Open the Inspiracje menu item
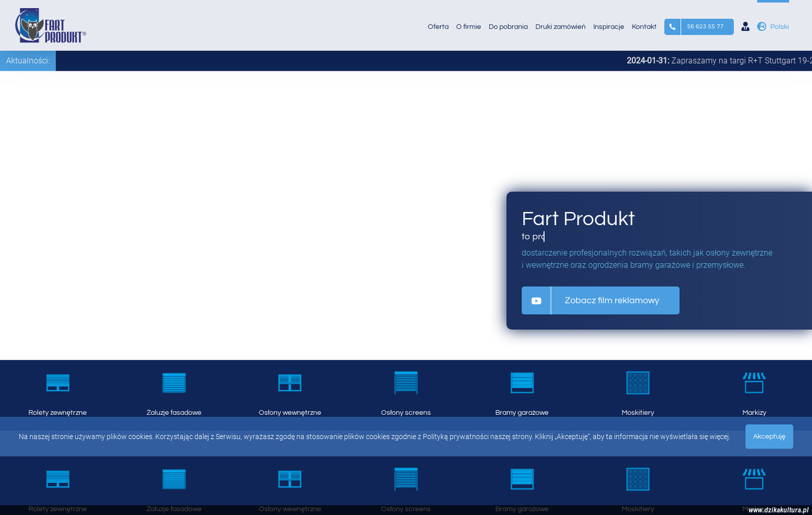The image size is (812, 515). (x=608, y=27)
